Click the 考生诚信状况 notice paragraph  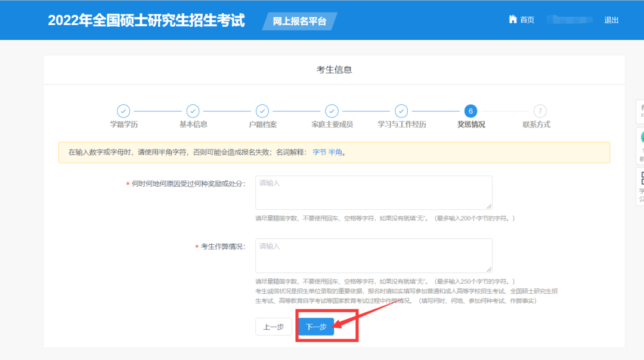coord(407,296)
